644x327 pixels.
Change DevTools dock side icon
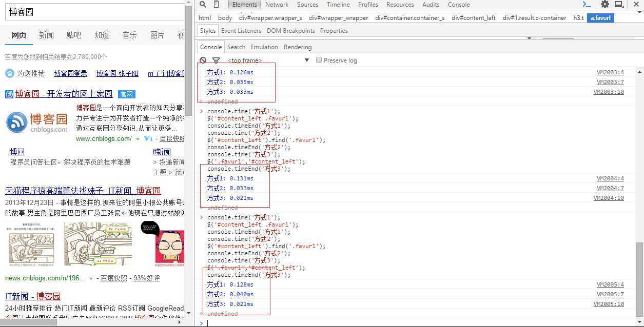tap(619, 5)
